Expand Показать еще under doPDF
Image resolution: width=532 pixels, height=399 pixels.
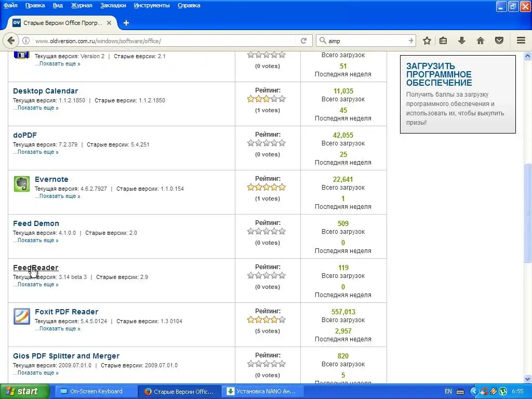pos(36,152)
